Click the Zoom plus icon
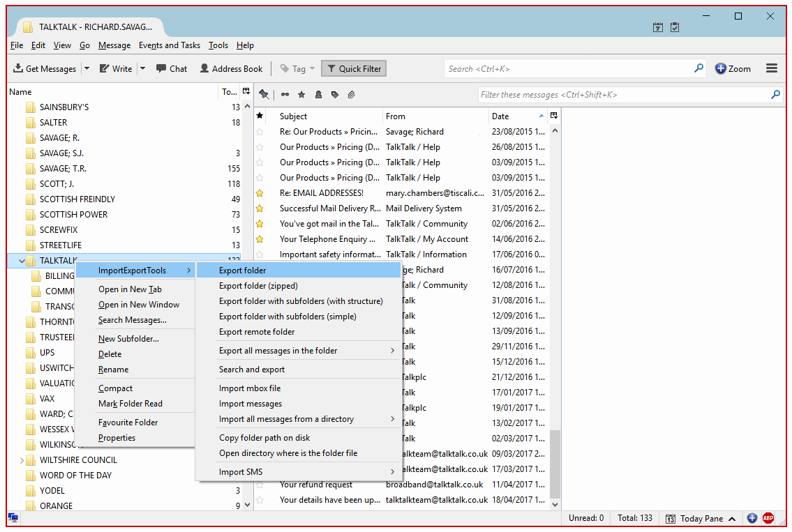 720,68
